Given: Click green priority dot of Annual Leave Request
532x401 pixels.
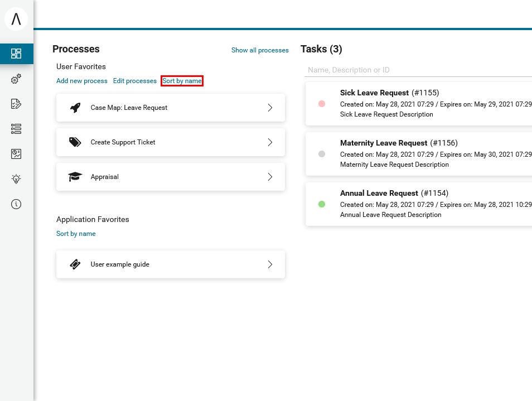Looking at the screenshot, I should (x=322, y=204).
